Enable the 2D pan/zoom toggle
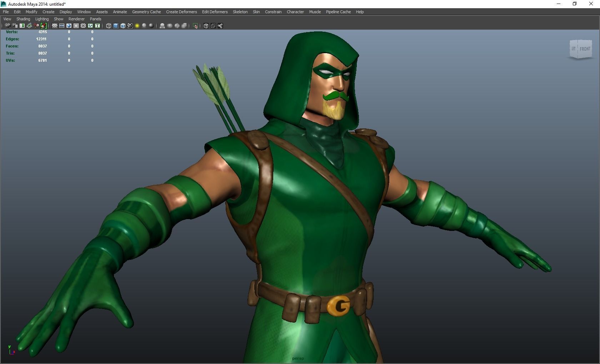 [x=36, y=26]
